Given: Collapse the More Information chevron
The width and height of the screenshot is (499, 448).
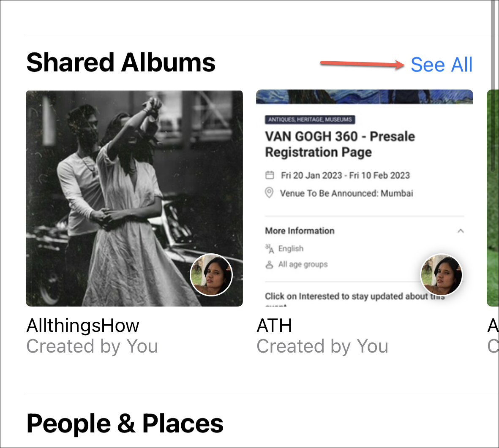Looking at the screenshot, I should pyautogui.click(x=461, y=231).
